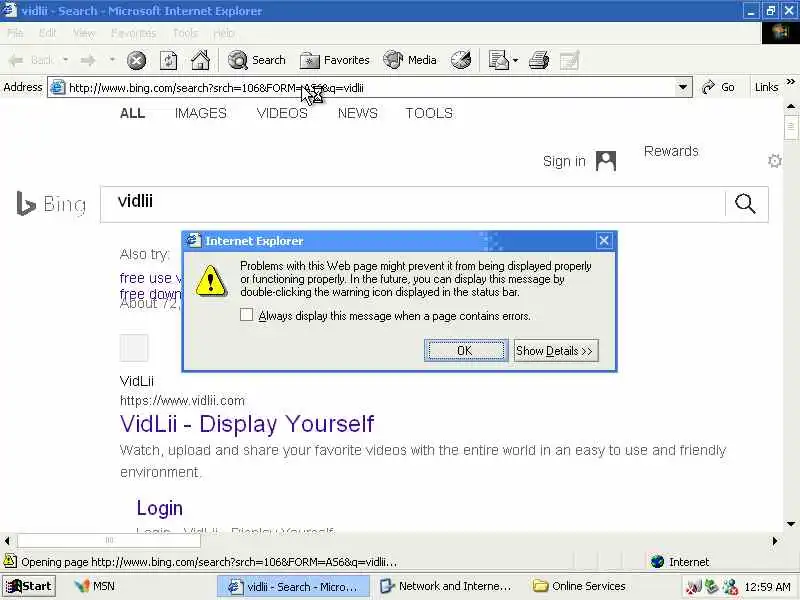Open the Search pane from toolbar
The height and width of the screenshot is (600, 800).
pyautogui.click(x=257, y=60)
